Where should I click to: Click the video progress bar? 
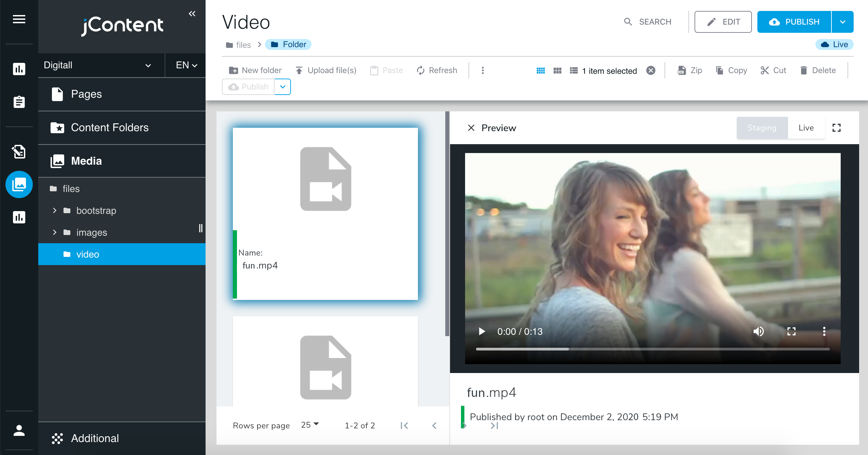click(652, 349)
